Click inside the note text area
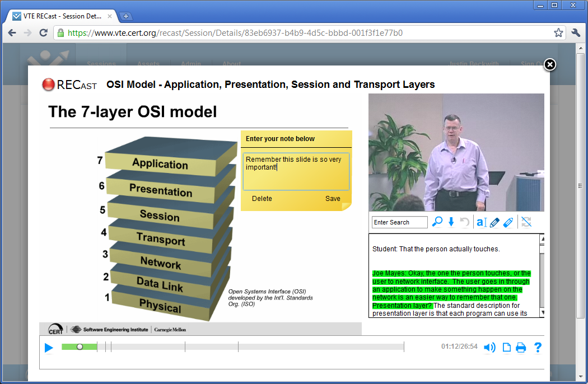 point(296,171)
